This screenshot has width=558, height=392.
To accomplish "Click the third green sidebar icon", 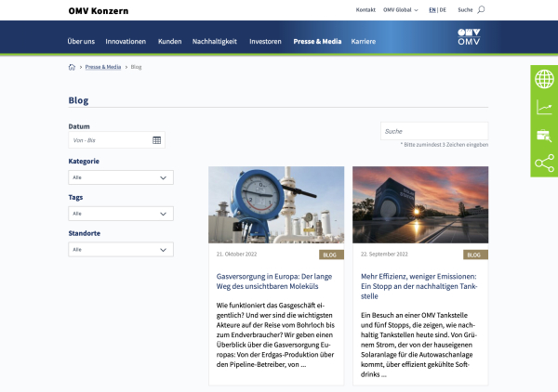I will pos(544,136).
